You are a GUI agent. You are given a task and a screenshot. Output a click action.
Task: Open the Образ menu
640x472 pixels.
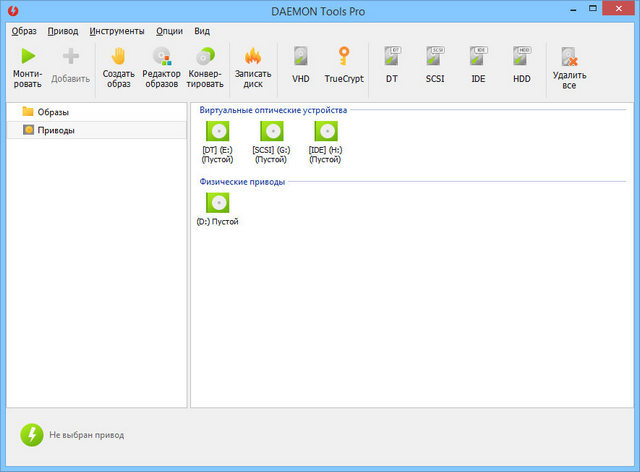(x=24, y=31)
